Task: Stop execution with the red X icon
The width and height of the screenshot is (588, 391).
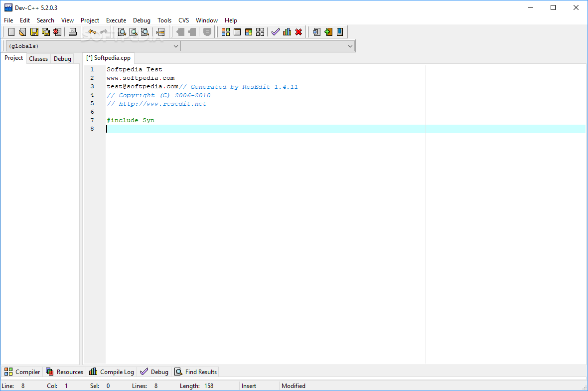Action: click(298, 32)
